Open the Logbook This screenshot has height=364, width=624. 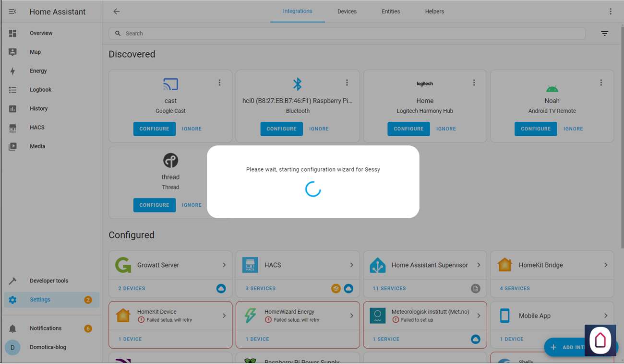tap(51, 90)
